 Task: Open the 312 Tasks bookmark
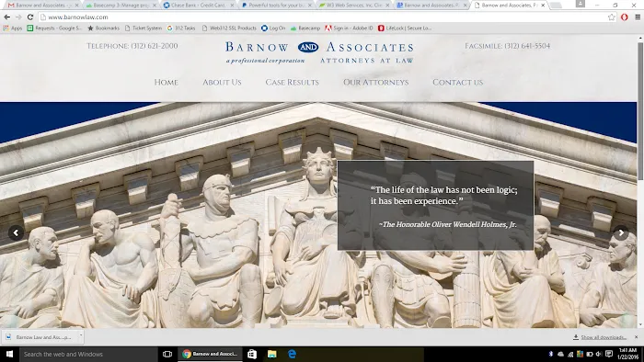[x=181, y=28]
